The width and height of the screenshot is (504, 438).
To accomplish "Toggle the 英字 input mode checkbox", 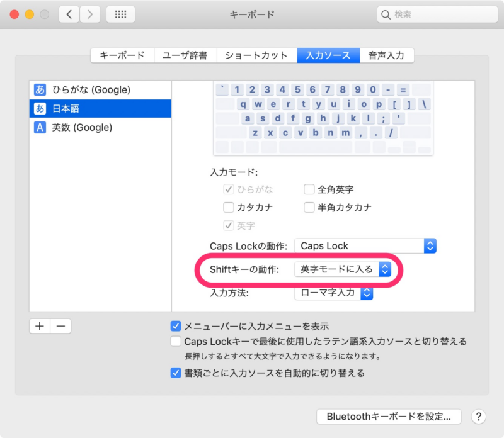I will click(x=228, y=225).
